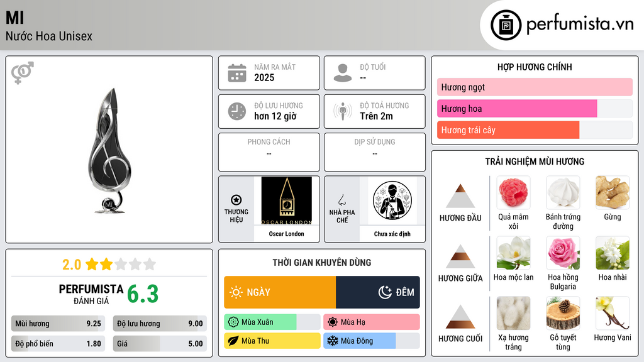644x362 pixels.
Task: Click the perfumista.vn logo icon
Action: 506,25
